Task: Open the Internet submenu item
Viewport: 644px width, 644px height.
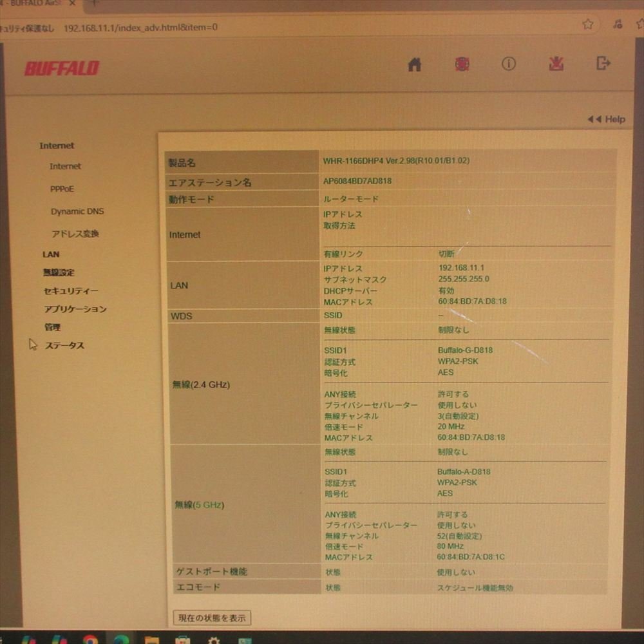Action: click(65, 166)
